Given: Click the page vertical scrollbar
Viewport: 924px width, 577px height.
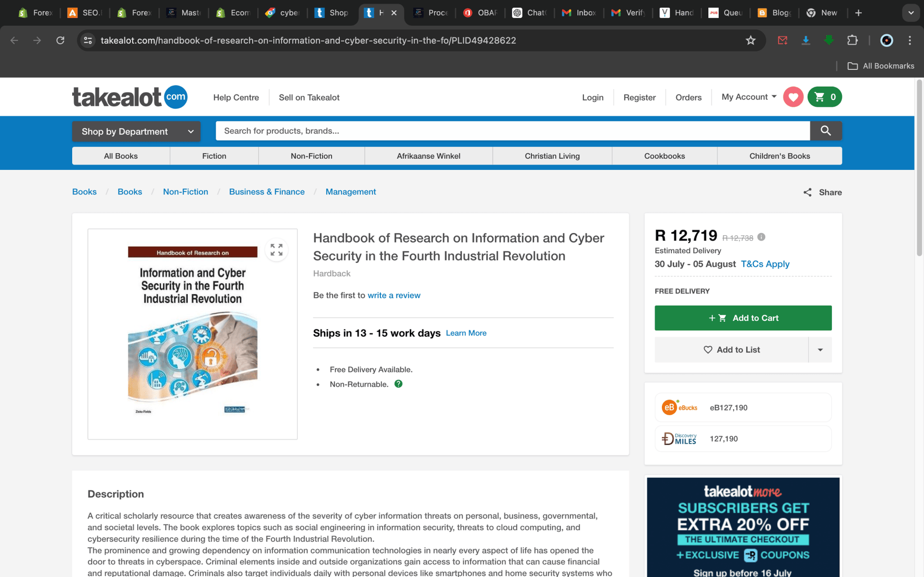Looking at the screenshot, I should point(919,168).
